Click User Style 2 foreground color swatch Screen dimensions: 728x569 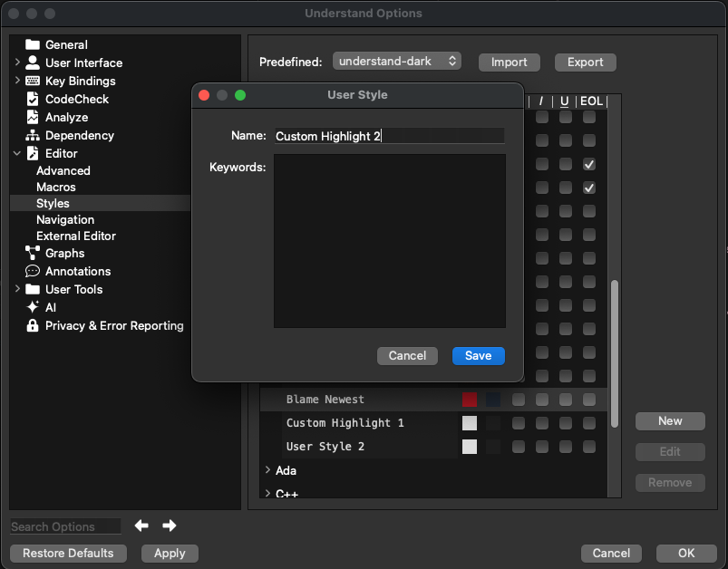(470, 447)
